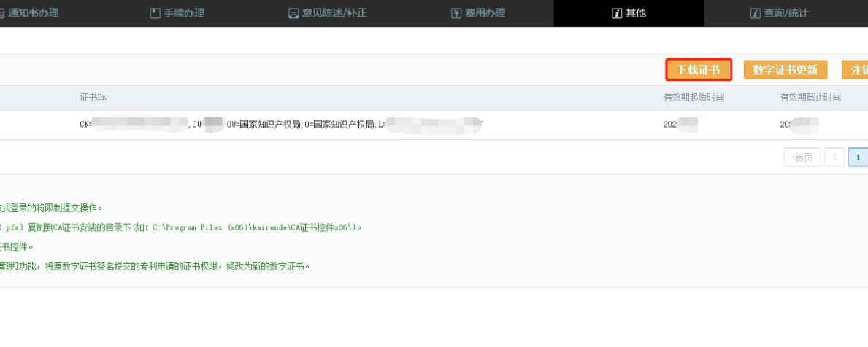The width and height of the screenshot is (868, 347).
Task: Click the previous page arrow
Action: pos(835,157)
